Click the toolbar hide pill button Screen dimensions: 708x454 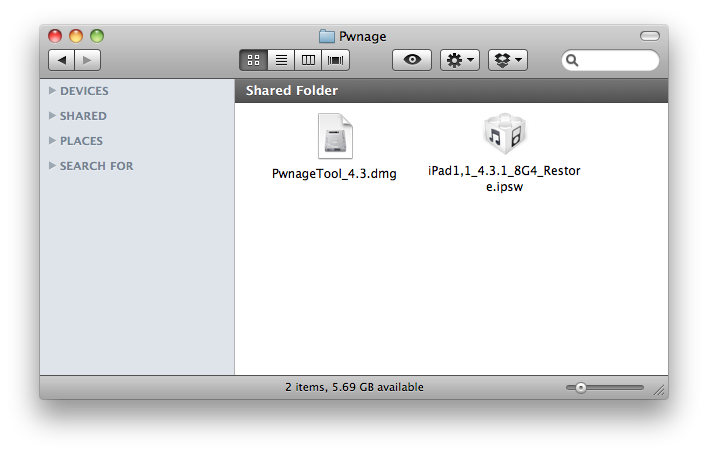click(650, 36)
